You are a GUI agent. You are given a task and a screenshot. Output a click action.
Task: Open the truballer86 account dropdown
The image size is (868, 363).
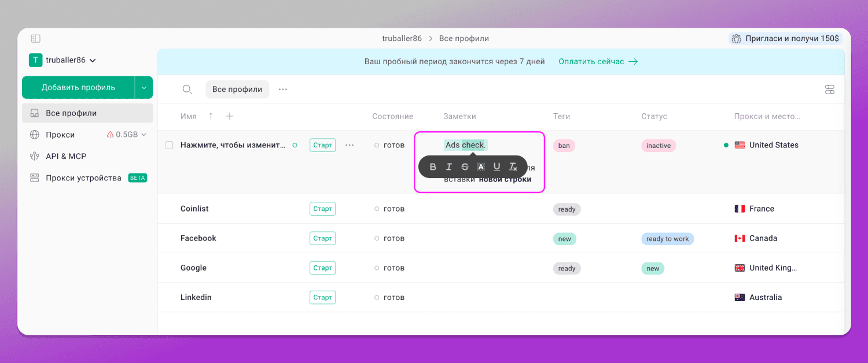[62, 60]
